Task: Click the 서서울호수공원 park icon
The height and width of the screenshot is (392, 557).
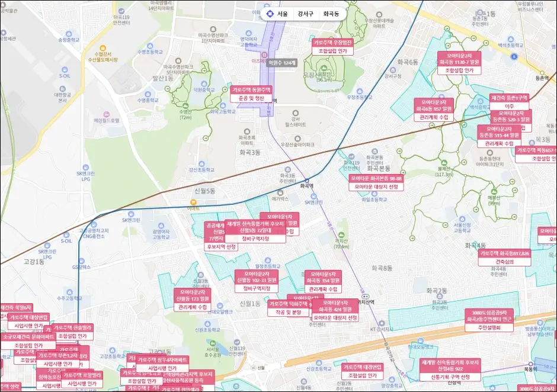Action: coord(213,343)
